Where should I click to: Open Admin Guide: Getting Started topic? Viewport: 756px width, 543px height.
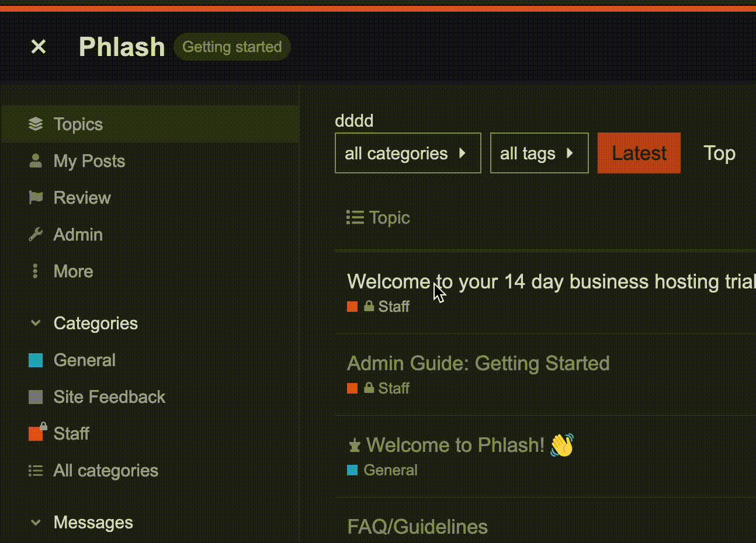click(x=478, y=363)
